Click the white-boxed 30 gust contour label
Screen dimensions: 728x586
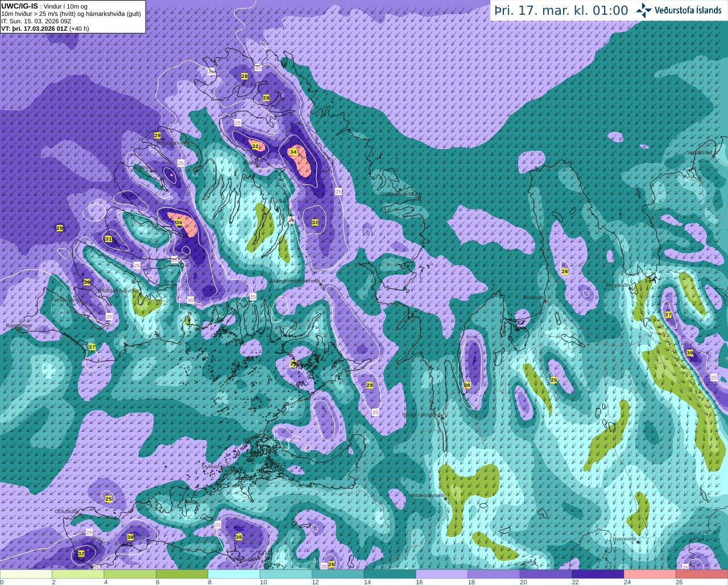click(x=191, y=300)
